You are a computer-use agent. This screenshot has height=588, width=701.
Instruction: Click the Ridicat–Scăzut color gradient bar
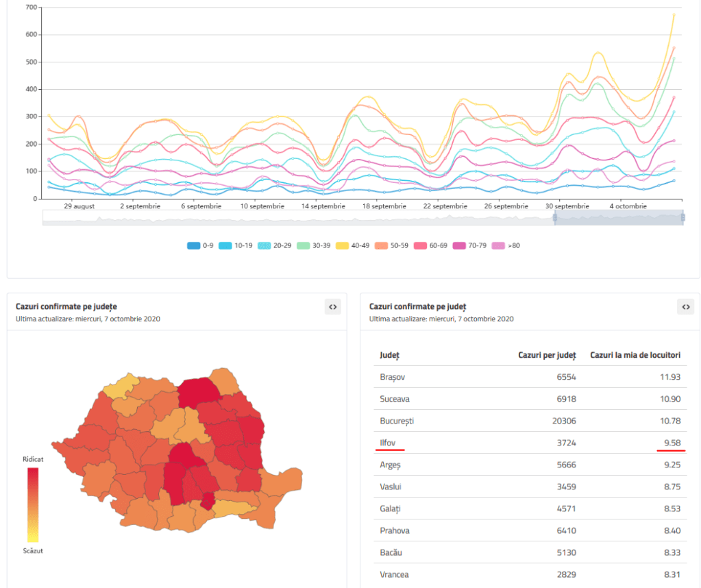pos(32,504)
